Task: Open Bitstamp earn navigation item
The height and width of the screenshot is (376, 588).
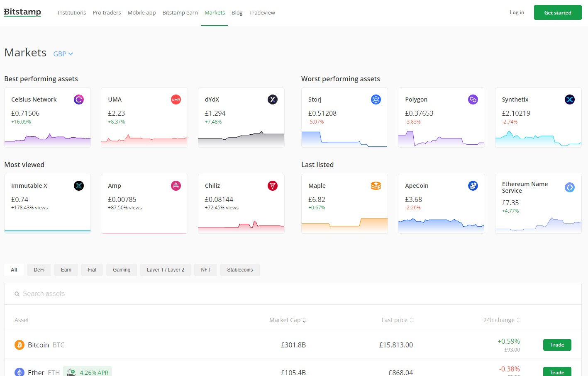Action: pyautogui.click(x=180, y=13)
